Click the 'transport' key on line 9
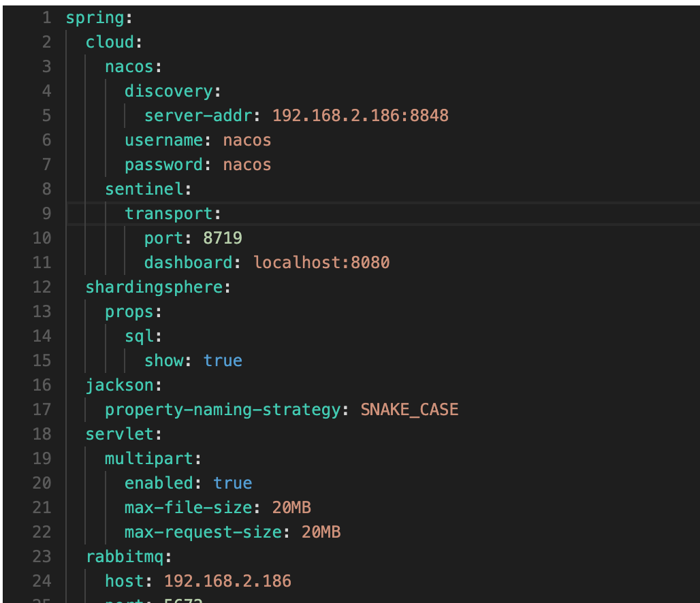This screenshot has width=700, height=603. coord(169,214)
